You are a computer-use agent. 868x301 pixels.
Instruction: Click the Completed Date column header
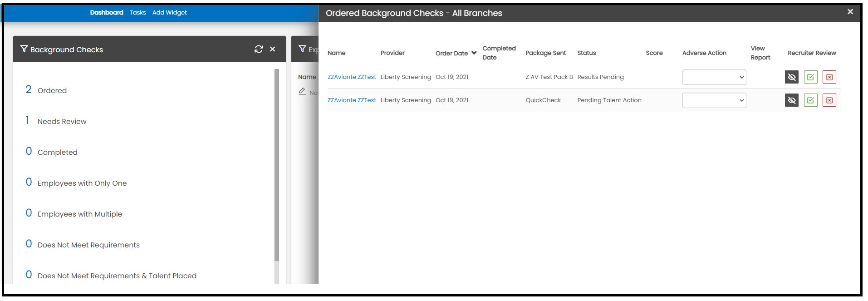[x=499, y=53]
